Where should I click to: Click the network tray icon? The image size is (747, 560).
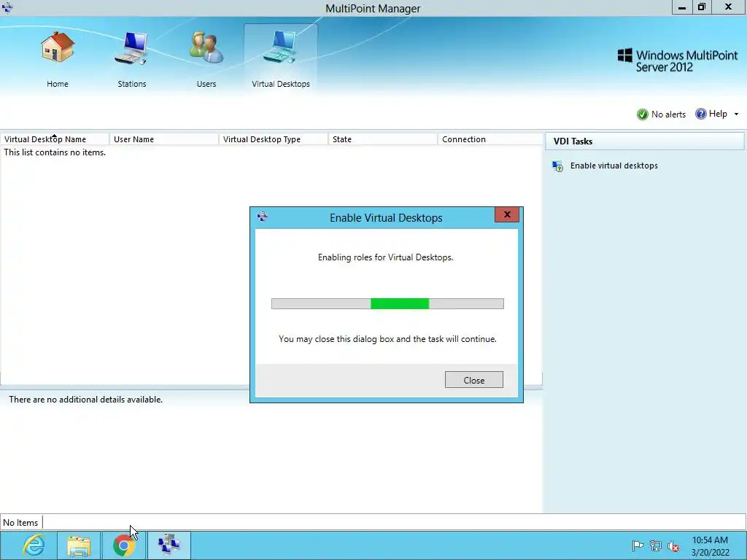656,545
